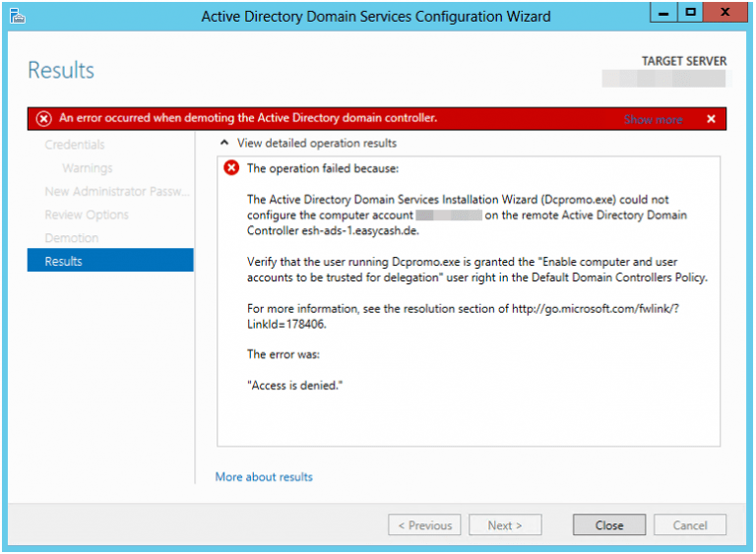Click the 'LinkId=178406.' text
Screen dimensions: 756x554
[286, 324]
